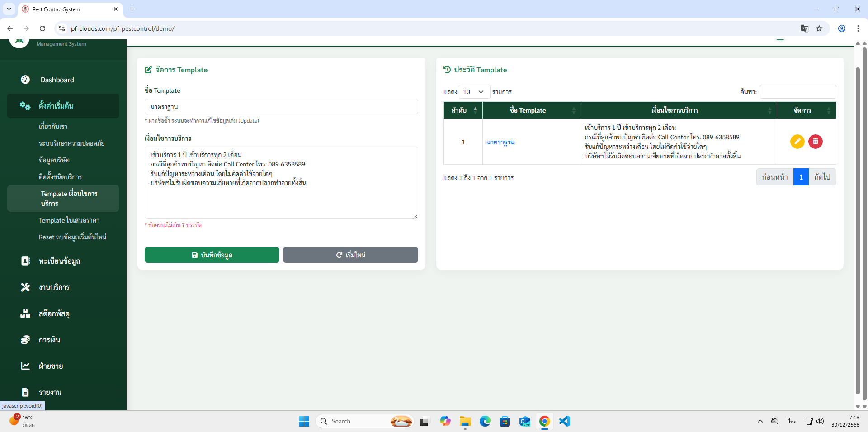Image resolution: width=868 pixels, height=432 pixels.
Task: Open Template ใบเสนอราคา menu item
Action: pos(69,220)
